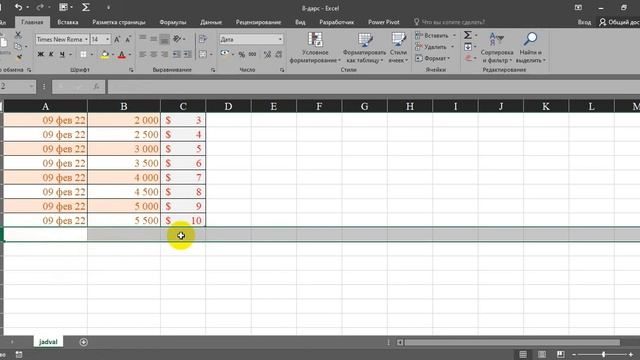Open Форматировать как таблицу gallery
640x360 pixels.
click(364, 48)
